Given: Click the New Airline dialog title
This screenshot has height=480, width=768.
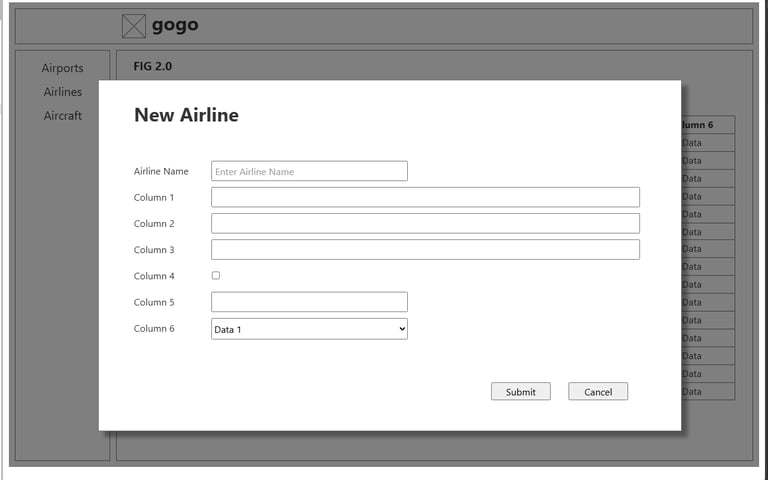Looking at the screenshot, I should click(186, 115).
